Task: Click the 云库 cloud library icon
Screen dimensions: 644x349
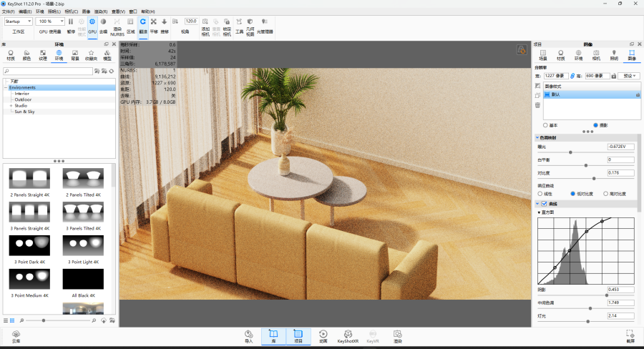Action: point(16,335)
